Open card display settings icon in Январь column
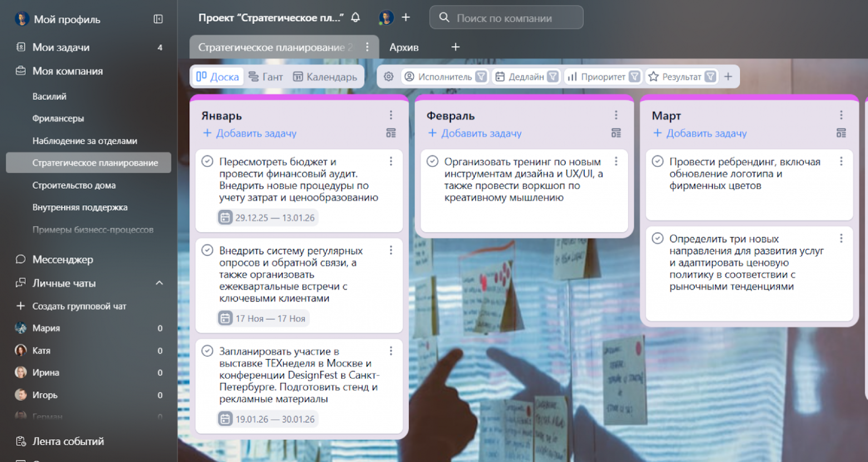868x462 pixels. (x=392, y=134)
